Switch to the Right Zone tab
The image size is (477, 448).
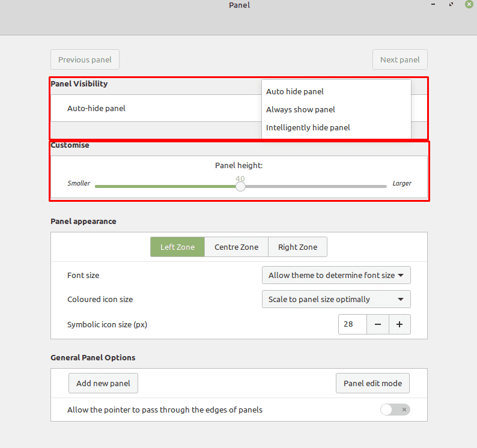click(x=297, y=247)
